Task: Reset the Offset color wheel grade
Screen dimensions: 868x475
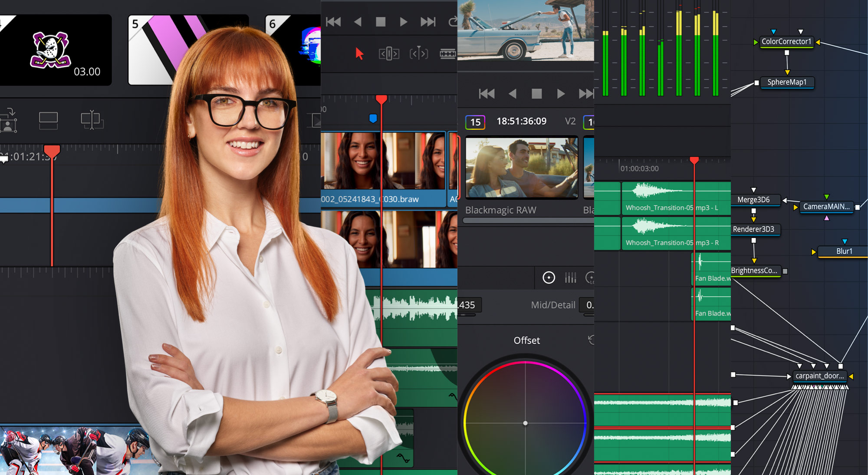Action: coord(591,340)
